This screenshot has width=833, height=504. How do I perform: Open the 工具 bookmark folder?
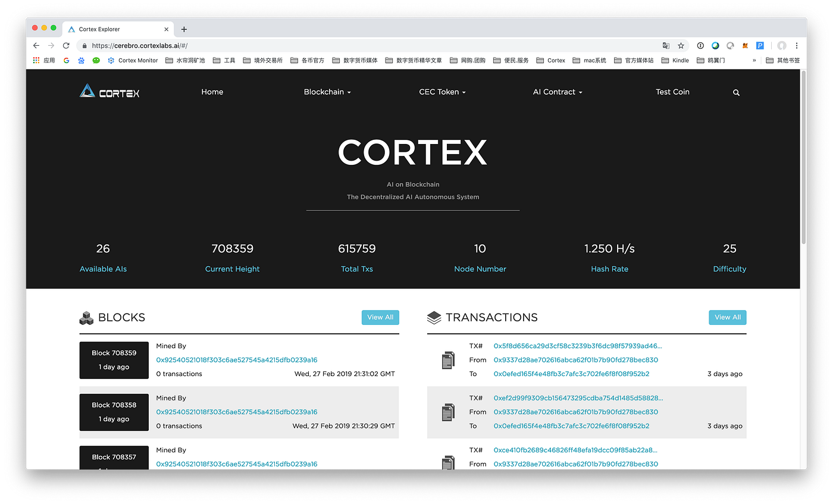click(x=224, y=60)
